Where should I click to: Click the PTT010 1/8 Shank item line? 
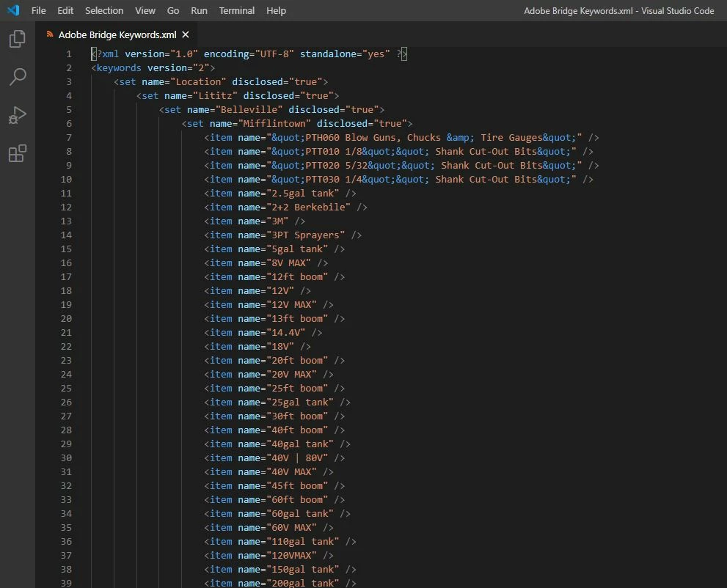click(399, 152)
